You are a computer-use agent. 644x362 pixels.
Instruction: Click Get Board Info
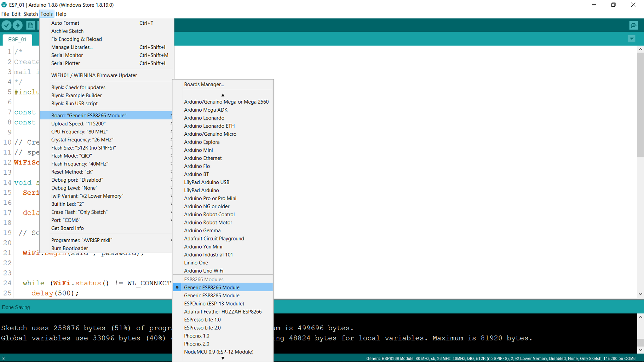[68, 228]
